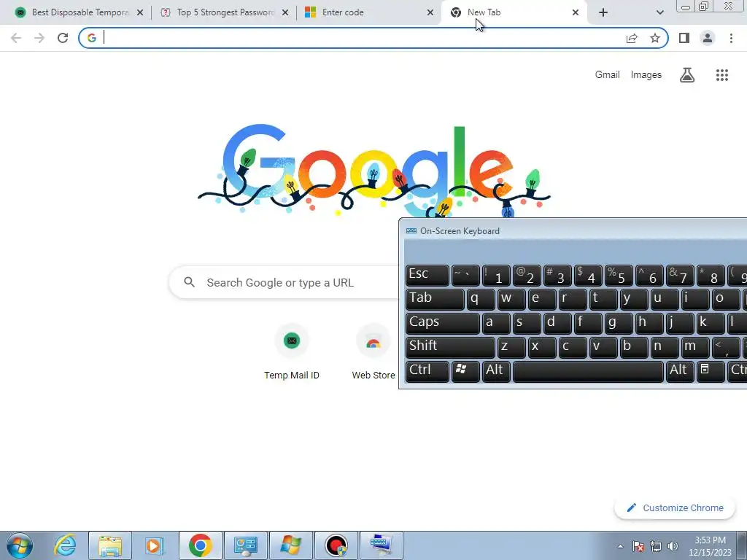Reload the current page

click(x=63, y=38)
